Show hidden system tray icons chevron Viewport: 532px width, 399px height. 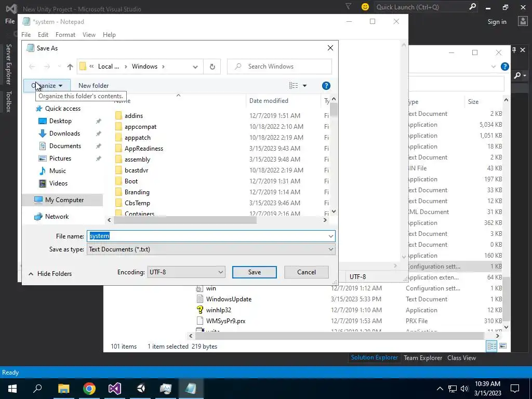coord(440,389)
